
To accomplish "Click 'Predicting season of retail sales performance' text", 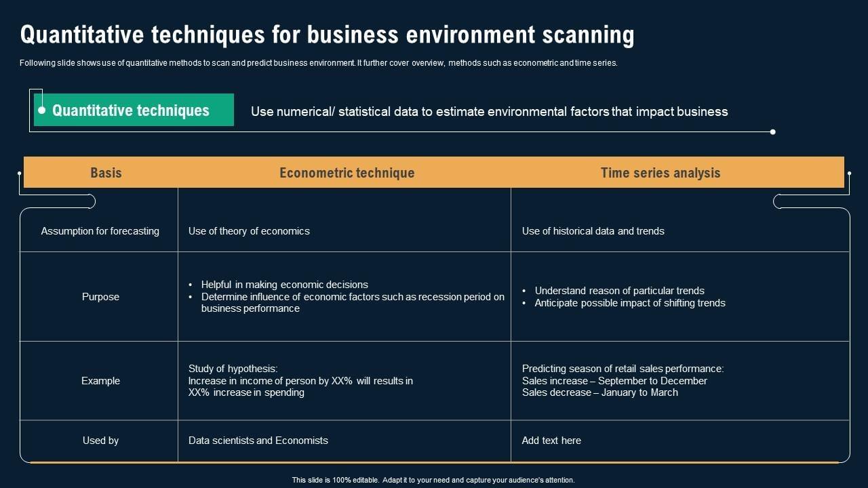I will [x=623, y=369].
